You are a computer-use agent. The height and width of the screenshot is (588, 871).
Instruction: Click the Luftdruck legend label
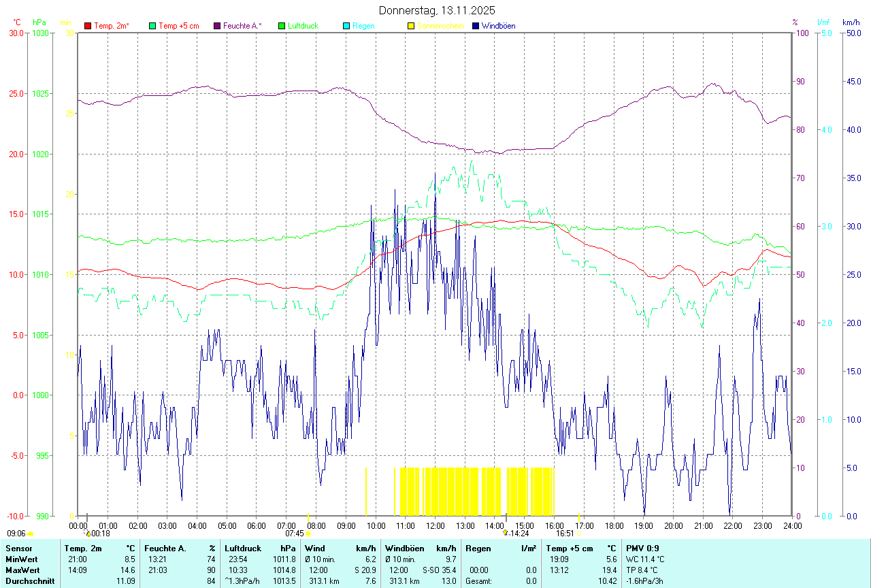pyautogui.click(x=303, y=26)
